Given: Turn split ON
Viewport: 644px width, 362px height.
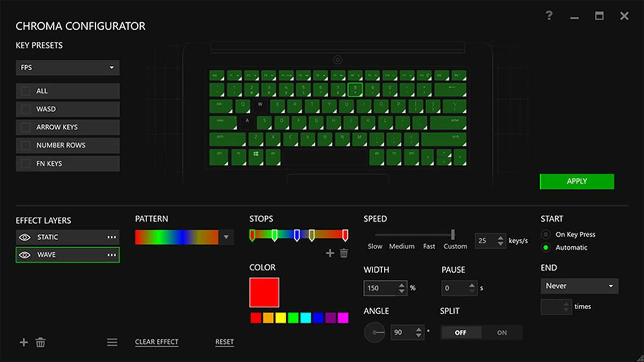Looking at the screenshot, I should pos(502,333).
